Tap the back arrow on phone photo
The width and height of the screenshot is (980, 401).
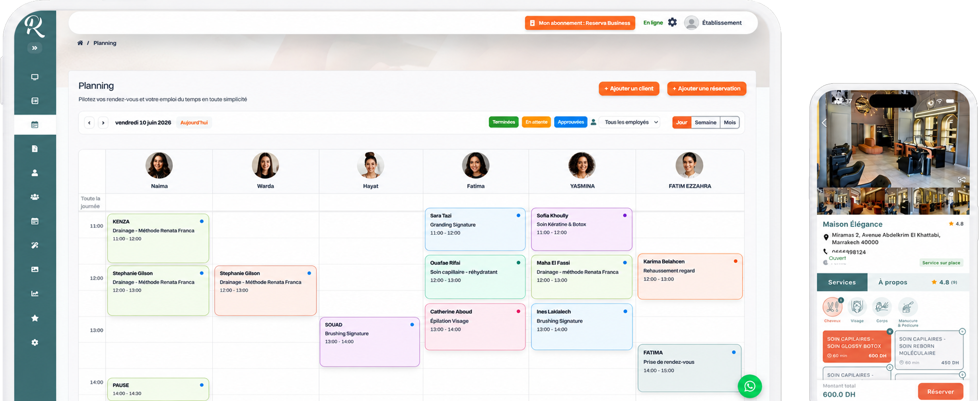tap(824, 123)
